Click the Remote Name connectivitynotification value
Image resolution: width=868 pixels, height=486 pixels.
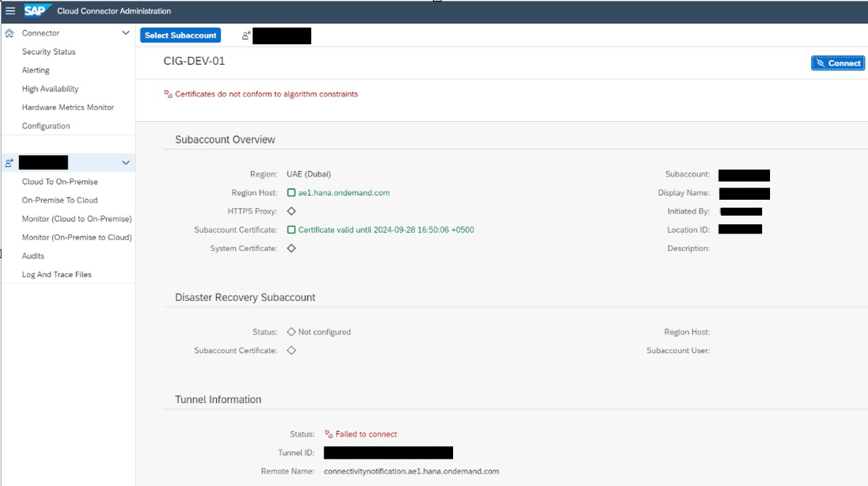pyautogui.click(x=411, y=471)
